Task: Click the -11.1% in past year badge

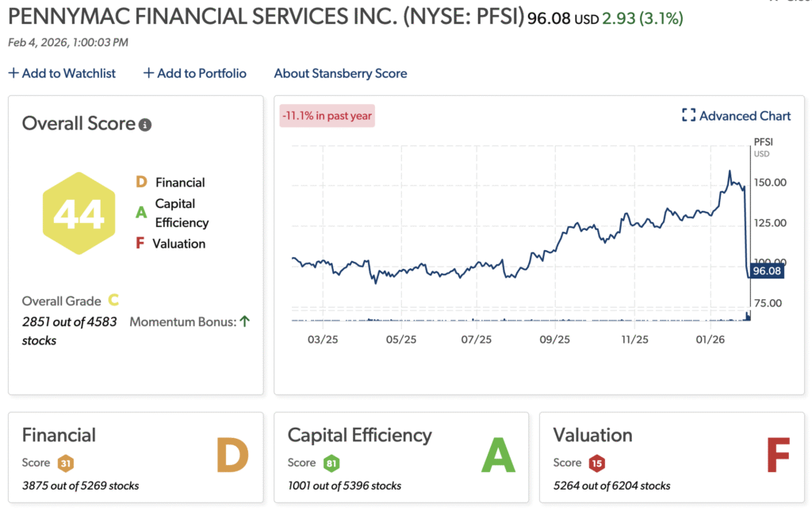Action: (327, 116)
